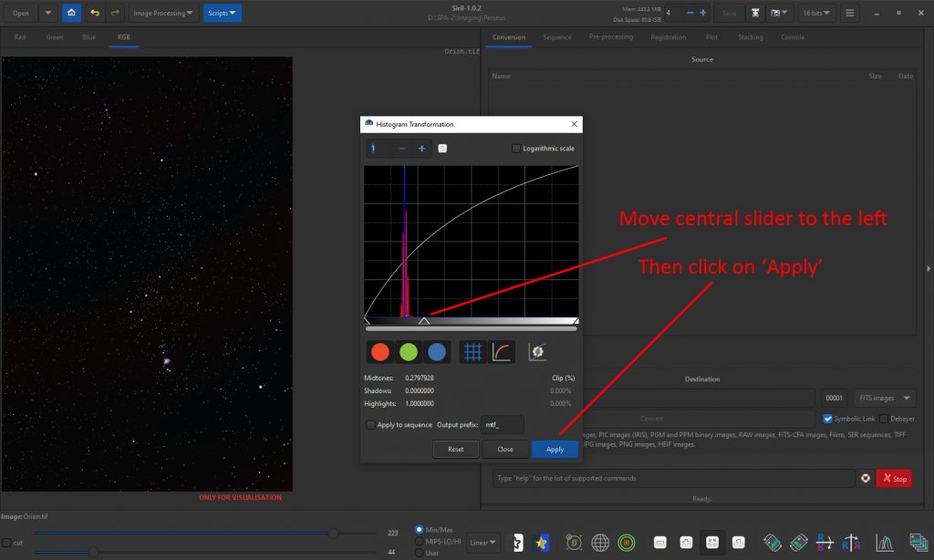
Task: Open the 16 bits dropdown
Action: [x=816, y=13]
